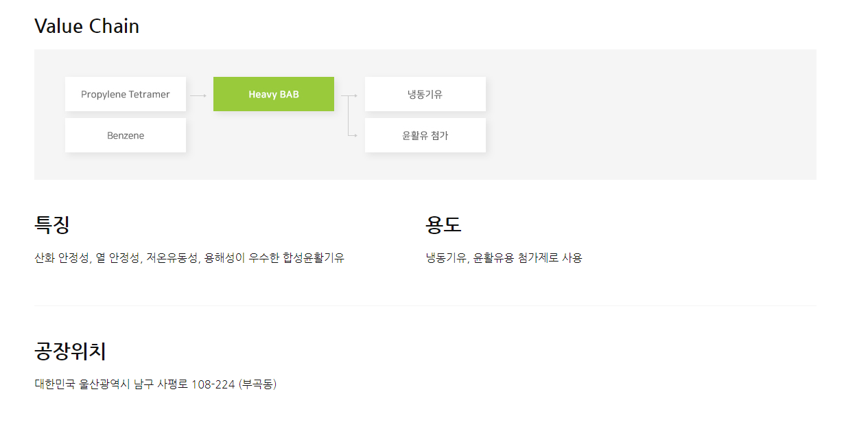This screenshot has width=868, height=429.
Task: Click the 특징 section heading
Action: pyautogui.click(x=52, y=224)
